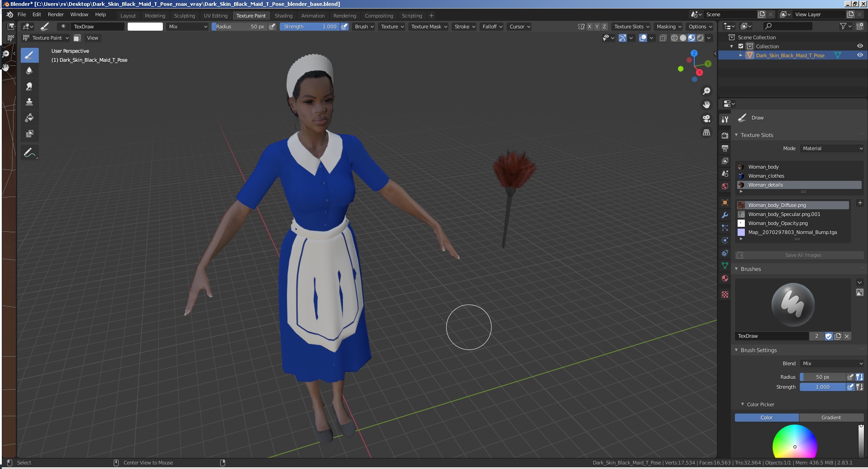Select the Annotate pencil tool
This screenshot has width=868, height=469.
29,152
